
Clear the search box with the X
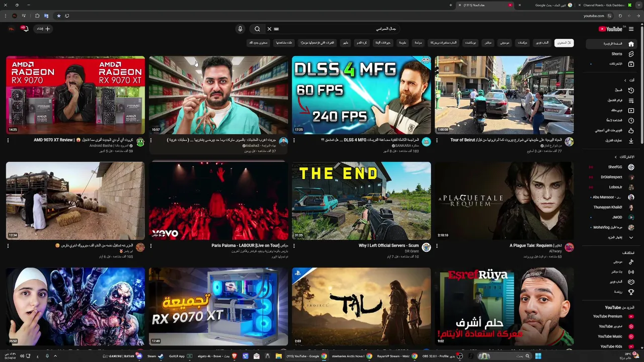pyautogui.click(x=269, y=29)
